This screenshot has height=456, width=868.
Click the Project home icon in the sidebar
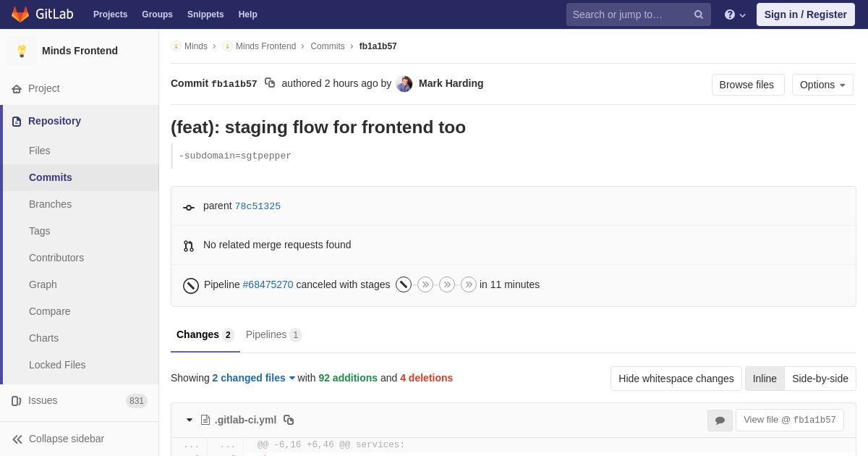pyautogui.click(x=17, y=89)
